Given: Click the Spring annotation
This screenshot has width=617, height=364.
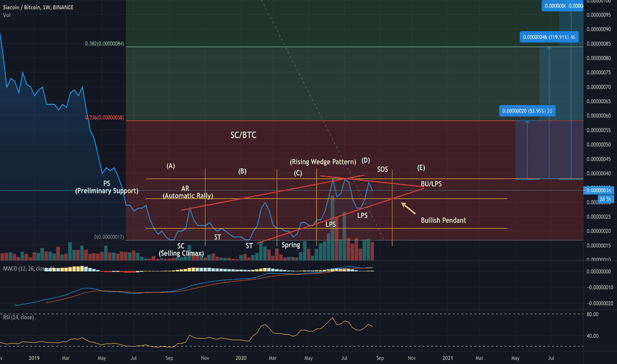Looking at the screenshot, I should (291, 245).
